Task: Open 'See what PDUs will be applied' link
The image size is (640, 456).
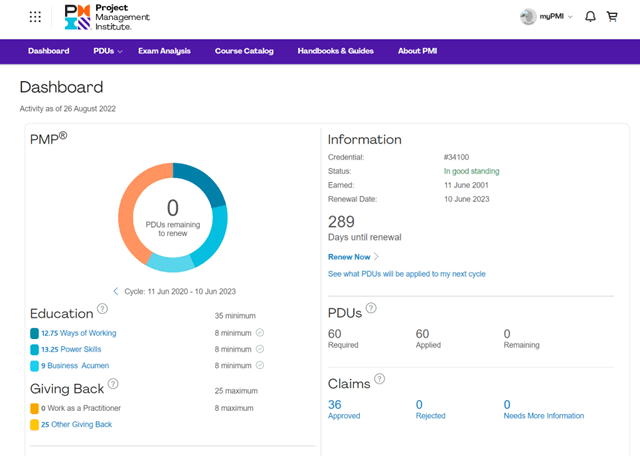Action: pos(406,274)
